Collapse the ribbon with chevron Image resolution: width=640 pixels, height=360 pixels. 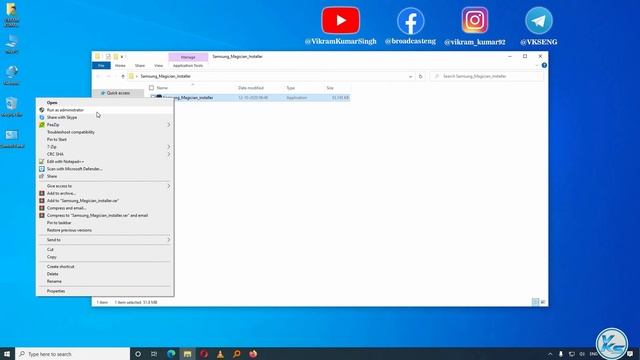537,65
